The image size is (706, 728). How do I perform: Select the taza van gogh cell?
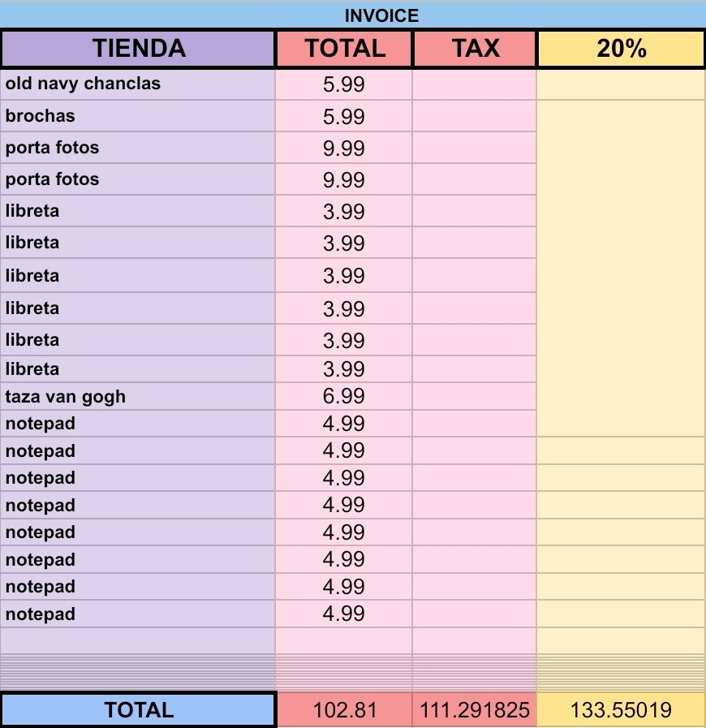[138, 397]
